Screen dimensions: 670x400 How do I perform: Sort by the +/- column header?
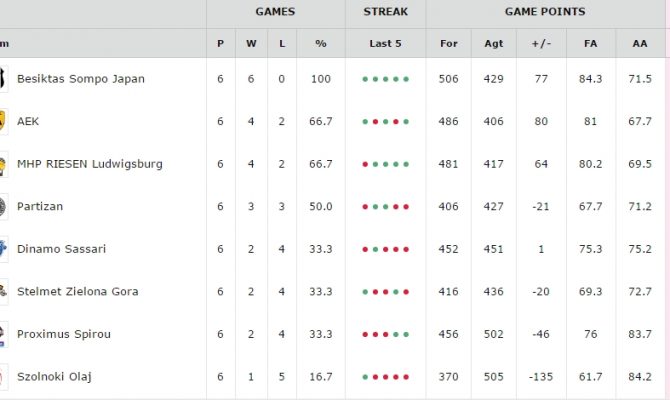click(x=541, y=44)
